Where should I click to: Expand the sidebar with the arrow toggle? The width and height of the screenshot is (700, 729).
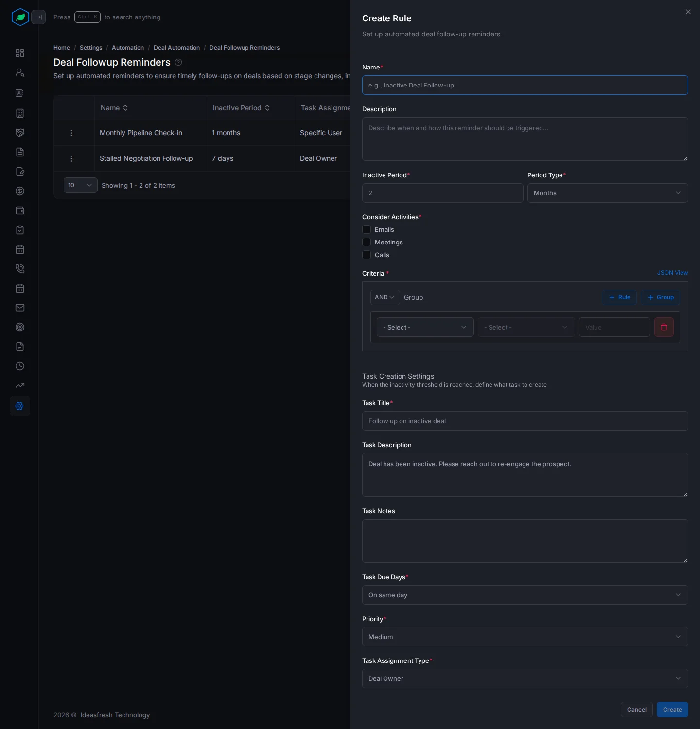[38, 17]
